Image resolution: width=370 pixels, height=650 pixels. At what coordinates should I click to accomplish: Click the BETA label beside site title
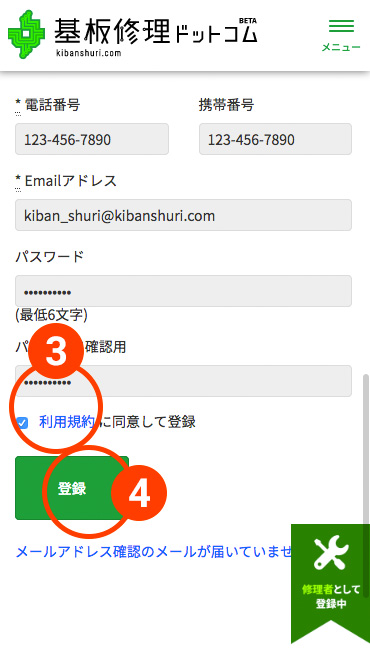tap(248, 20)
